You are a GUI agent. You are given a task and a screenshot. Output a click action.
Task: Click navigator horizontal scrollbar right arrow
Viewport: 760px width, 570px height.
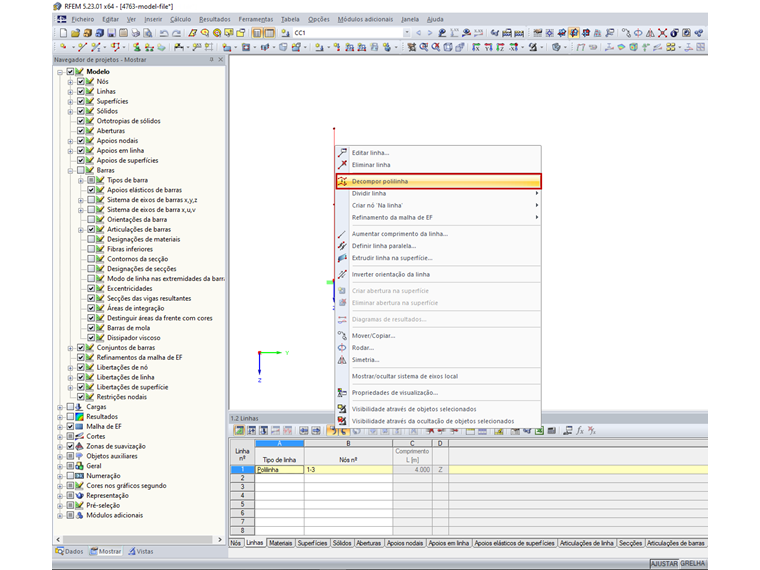[220, 539]
